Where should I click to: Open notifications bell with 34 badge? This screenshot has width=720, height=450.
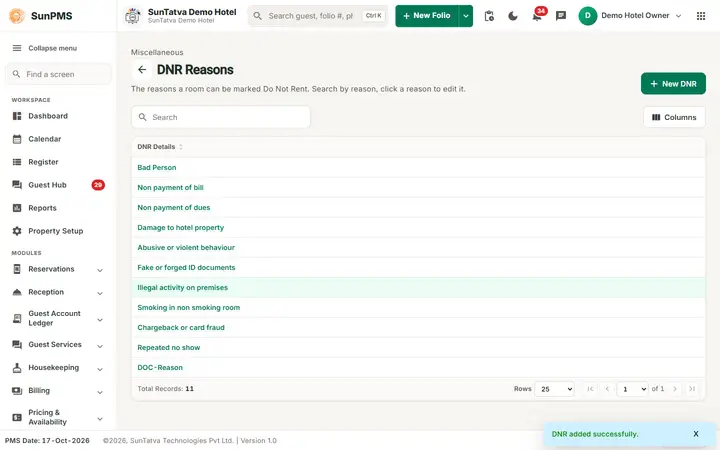pos(537,16)
